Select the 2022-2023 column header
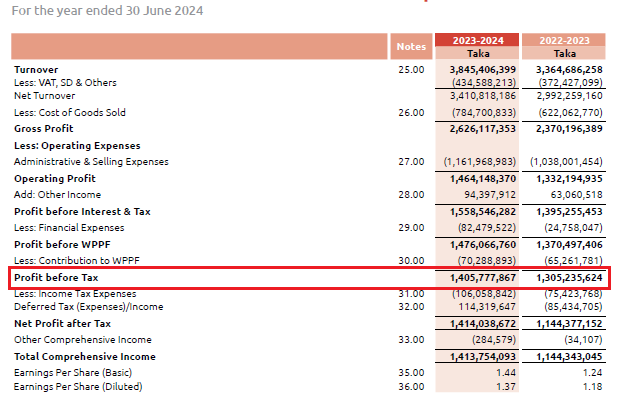The image size is (617, 400). [564, 40]
